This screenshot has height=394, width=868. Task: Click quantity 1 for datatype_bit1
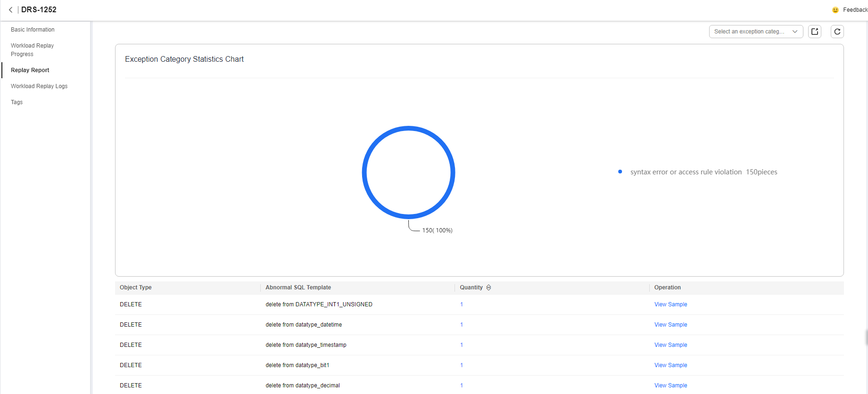point(462,365)
